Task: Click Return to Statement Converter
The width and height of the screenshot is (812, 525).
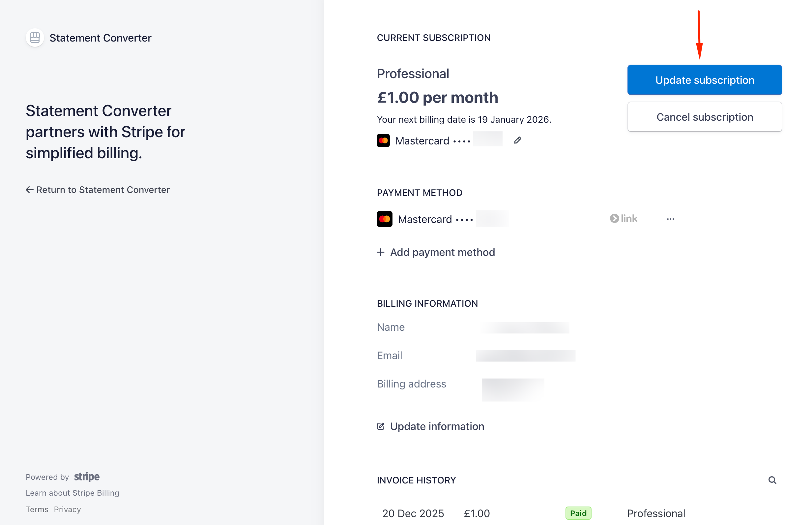Action: tap(103, 190)
